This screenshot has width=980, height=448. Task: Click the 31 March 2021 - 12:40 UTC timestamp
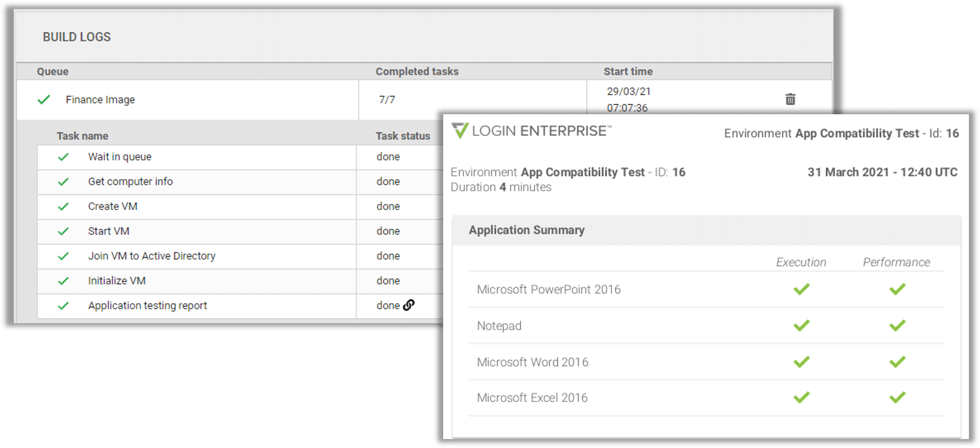tap(882, 172)
